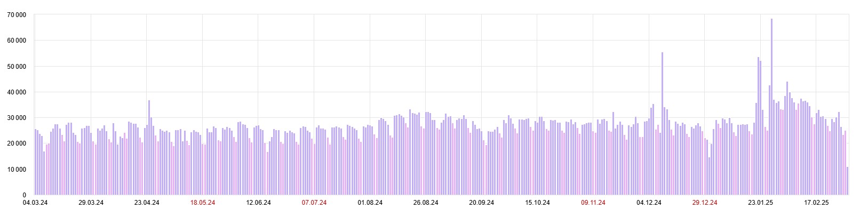Click y-axis value 70 000

(17, 15)
